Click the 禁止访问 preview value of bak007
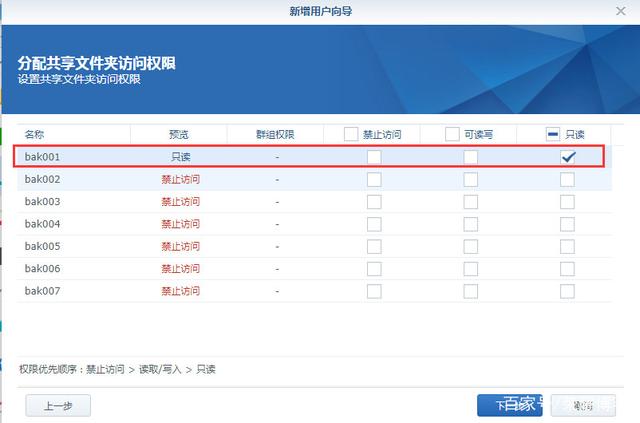The height and width of the screenshot is (423, 640). (181, 291)
